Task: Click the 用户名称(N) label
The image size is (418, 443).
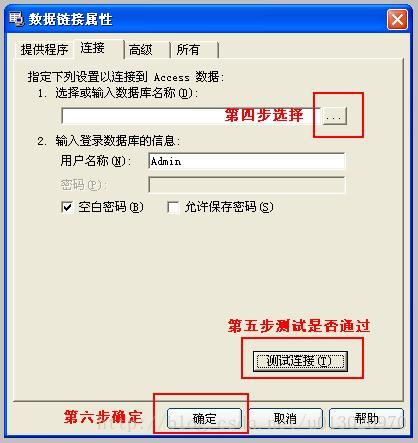Action: coord(95,161)
